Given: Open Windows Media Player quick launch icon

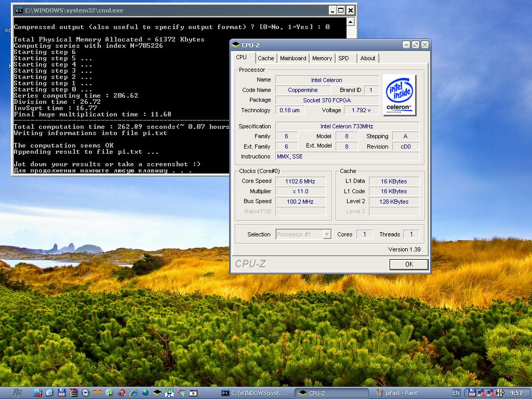Looking at the screenshot, I should tap(85, 393).
